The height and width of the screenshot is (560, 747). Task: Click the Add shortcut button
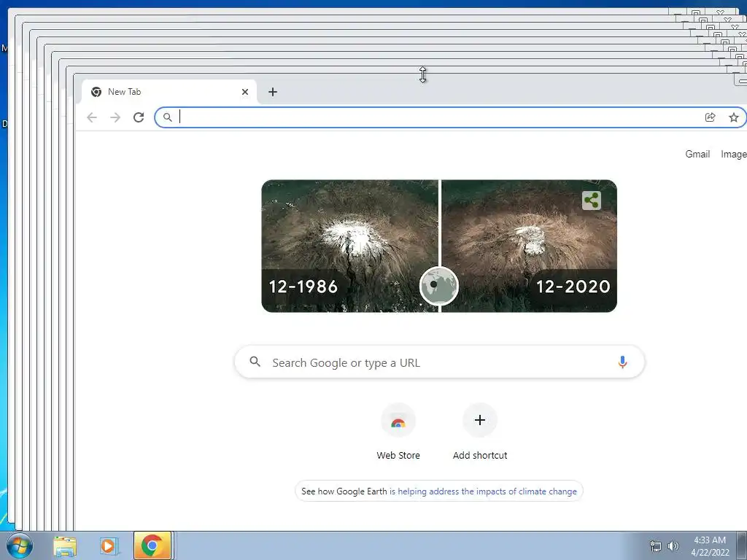tap(480, 432)
